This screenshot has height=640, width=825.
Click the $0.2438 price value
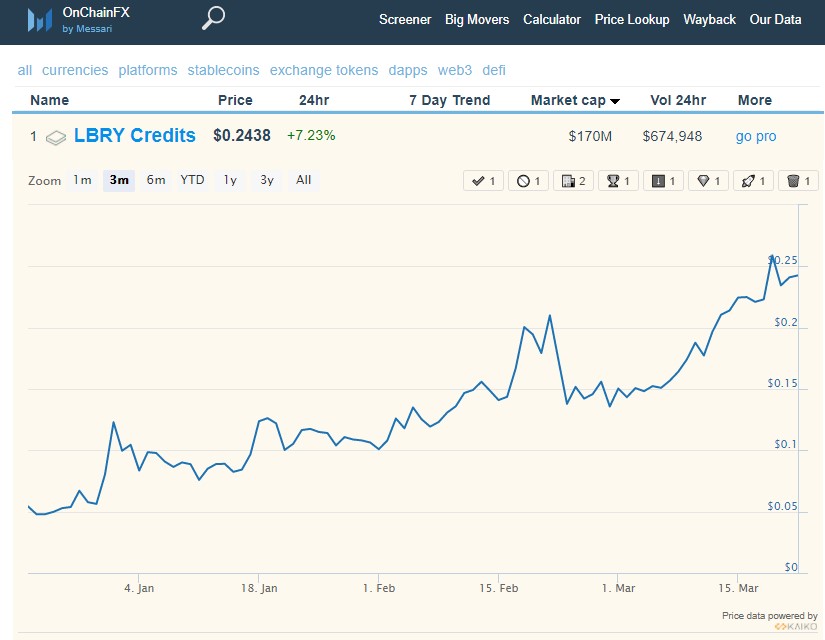coord(242,136)
